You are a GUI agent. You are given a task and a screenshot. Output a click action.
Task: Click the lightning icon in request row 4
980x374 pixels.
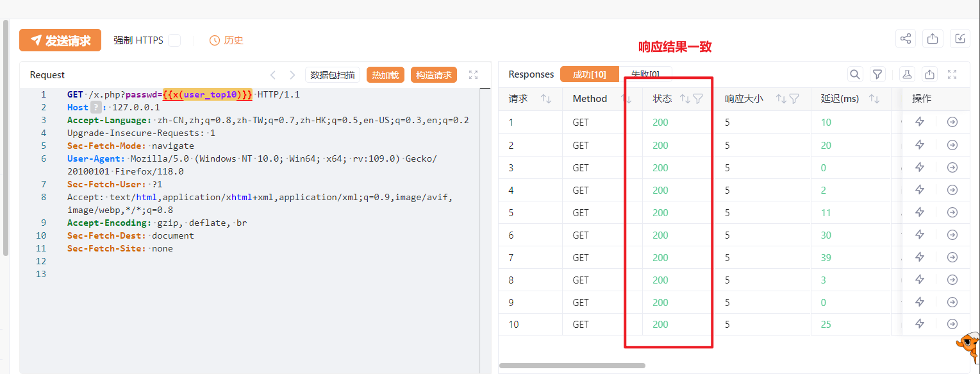(920, 190)
